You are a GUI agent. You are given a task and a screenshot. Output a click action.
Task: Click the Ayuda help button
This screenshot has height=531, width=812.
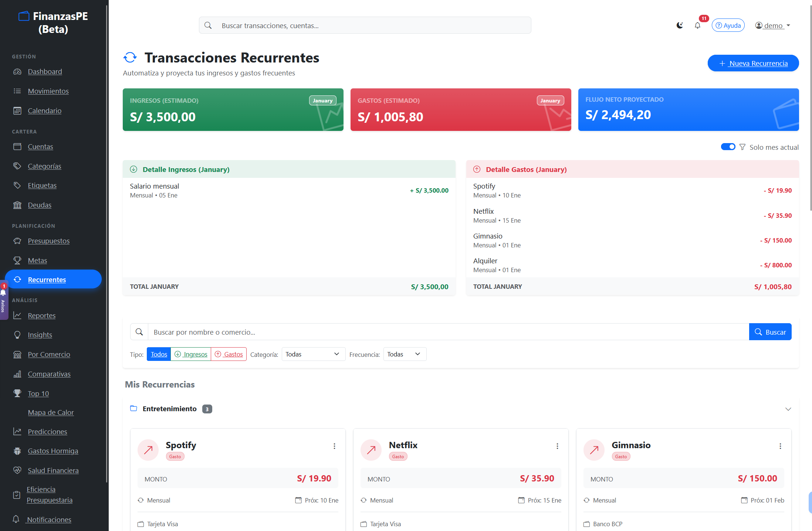[728, 26]
